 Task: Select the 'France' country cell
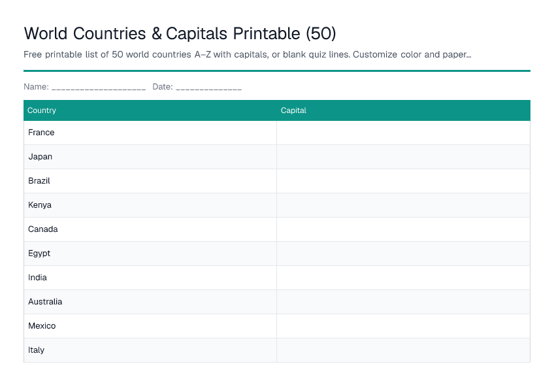tap(150, 133)
